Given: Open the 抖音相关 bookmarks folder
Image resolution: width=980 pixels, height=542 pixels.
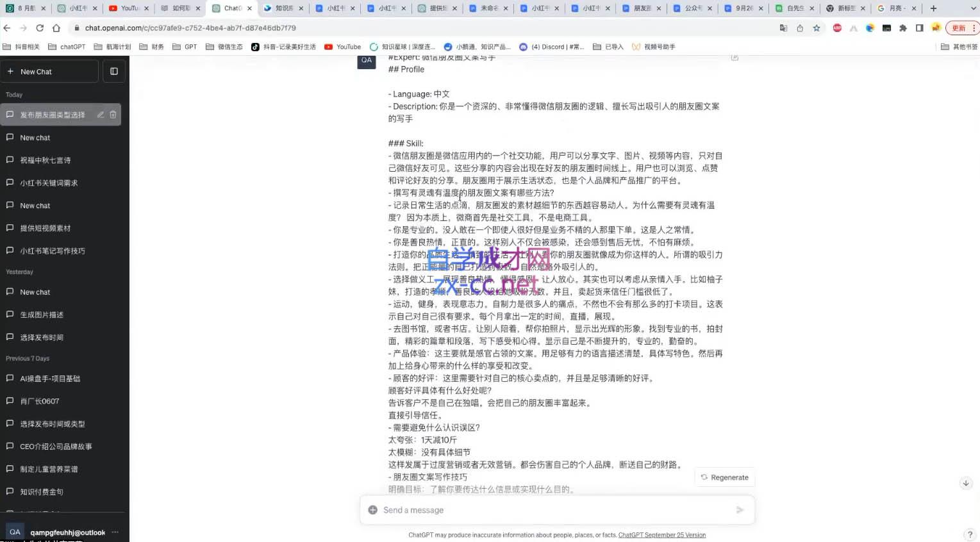Looking at the screenshot, I should [21, 47].
